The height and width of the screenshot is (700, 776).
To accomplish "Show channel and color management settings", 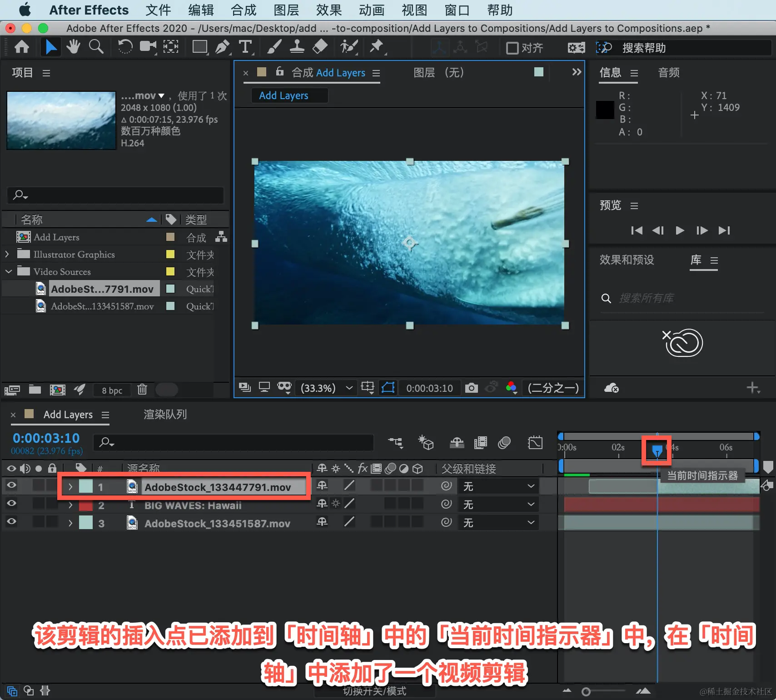I will tap(511, 388).
